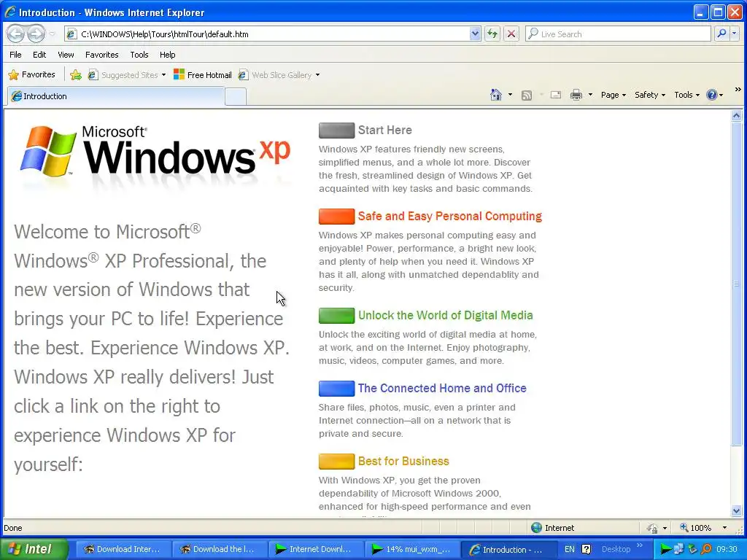
Task: Select the Introduction tab
Action: [x=116, y=96]
